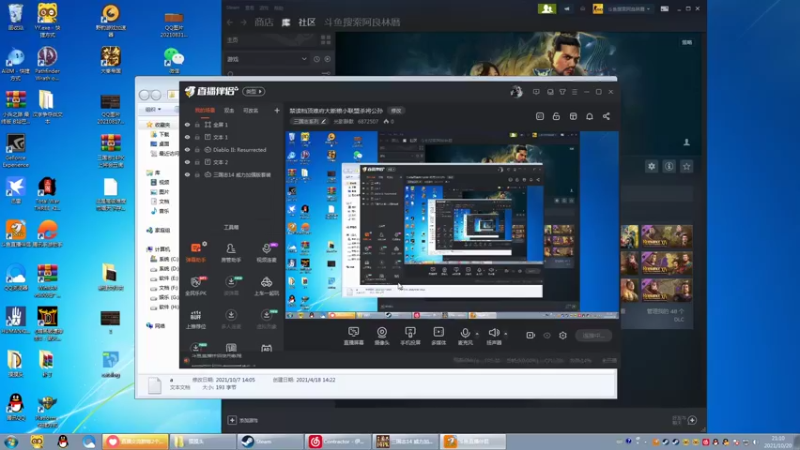Switch to the first scene tab

point(205,111)
